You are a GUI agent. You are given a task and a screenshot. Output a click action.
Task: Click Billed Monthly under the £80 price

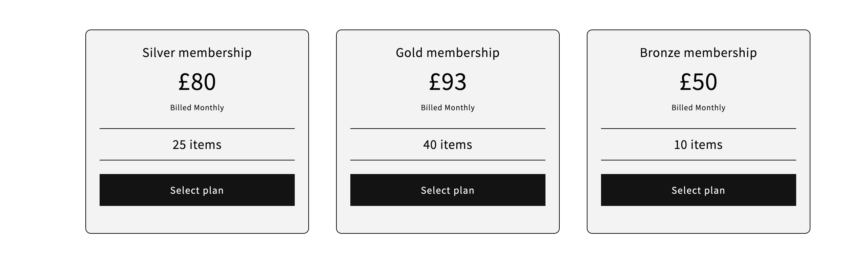point(197,108)
